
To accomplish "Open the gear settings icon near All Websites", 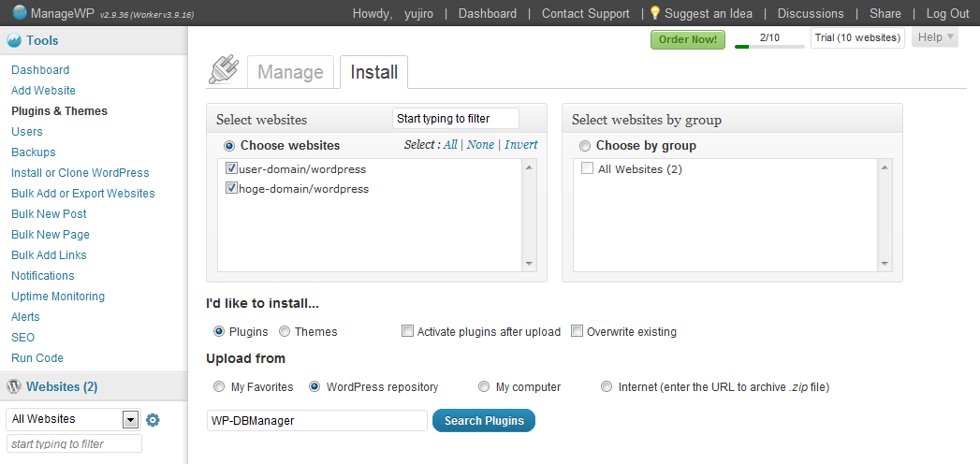I will [153, 420].
